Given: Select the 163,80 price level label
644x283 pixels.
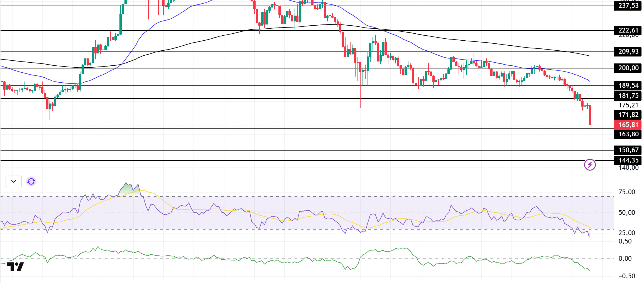Looking at the screenshot, I should point(628,134).
